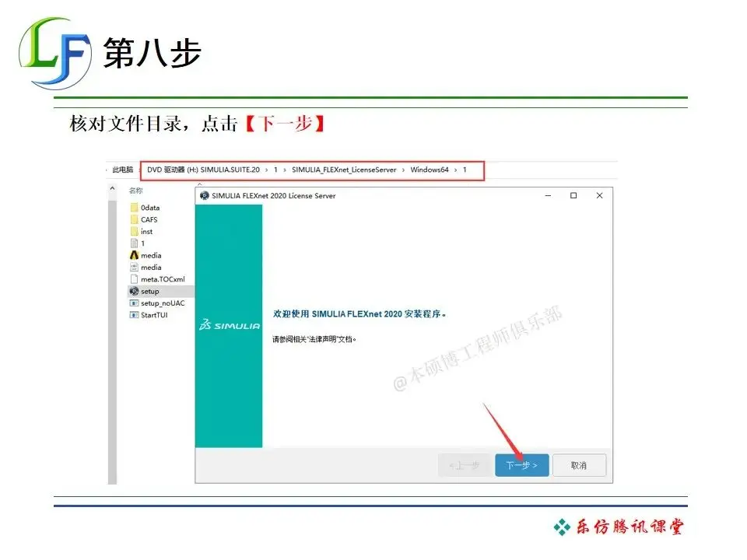Viewport: 747px width, 560px height.
Task: Maximize the SIMULIA FLEXnet installer window
Action: 573,196
